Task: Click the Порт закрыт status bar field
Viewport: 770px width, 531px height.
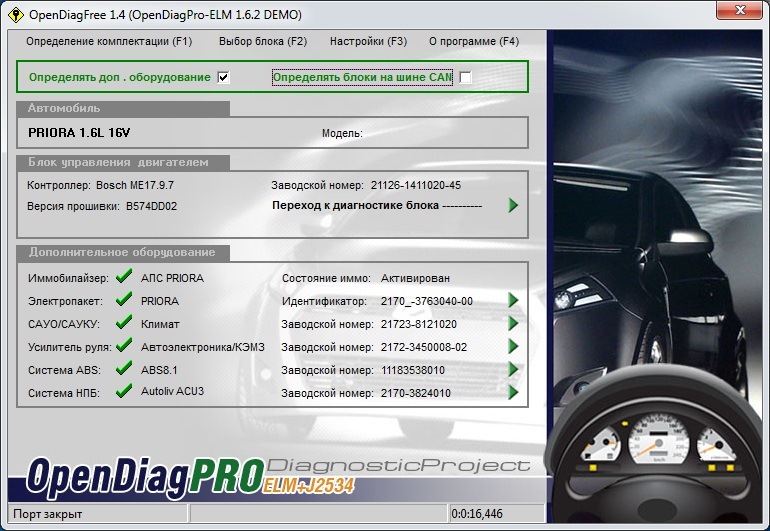Action: (x=98, y=514)
